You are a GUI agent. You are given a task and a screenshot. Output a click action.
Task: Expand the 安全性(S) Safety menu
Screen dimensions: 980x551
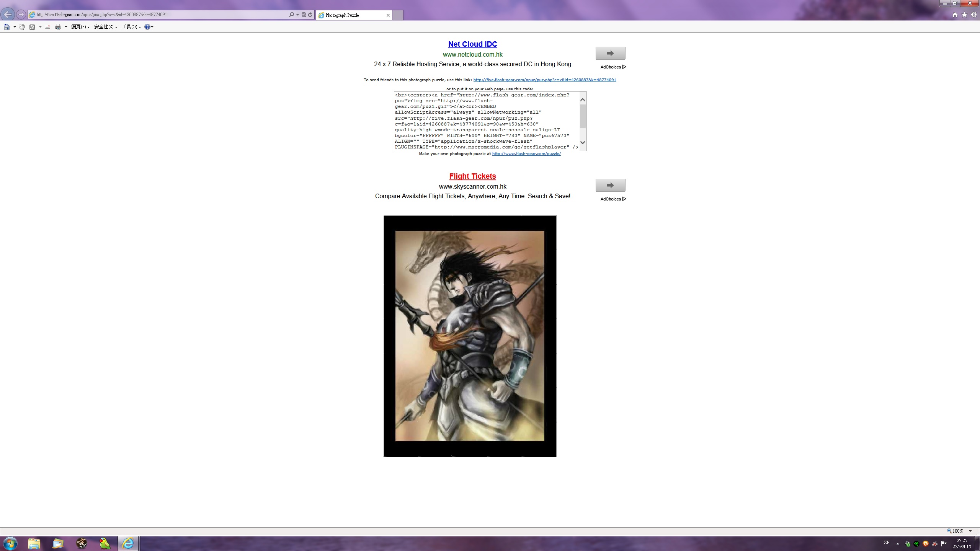[105, 27]
